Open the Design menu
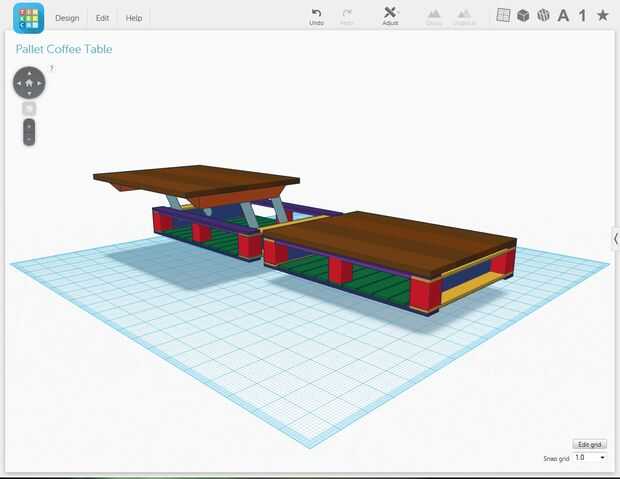This screenshot has width=620, height=479. click(67, 18)
